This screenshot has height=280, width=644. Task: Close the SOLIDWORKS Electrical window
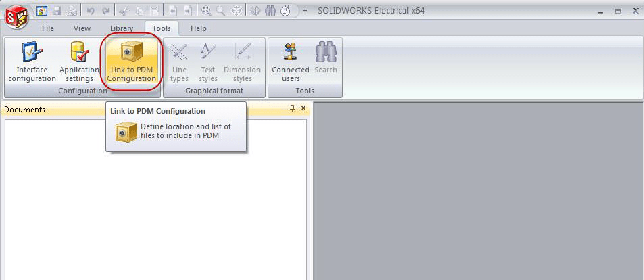(x=635, y=11)
